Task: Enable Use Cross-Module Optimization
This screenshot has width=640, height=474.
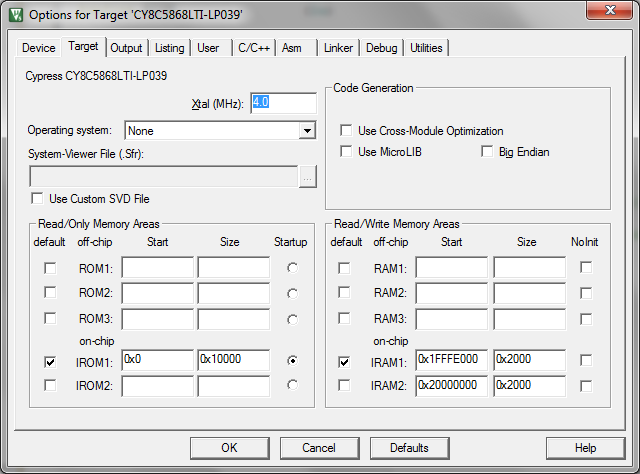Action: tap(346, 131)
